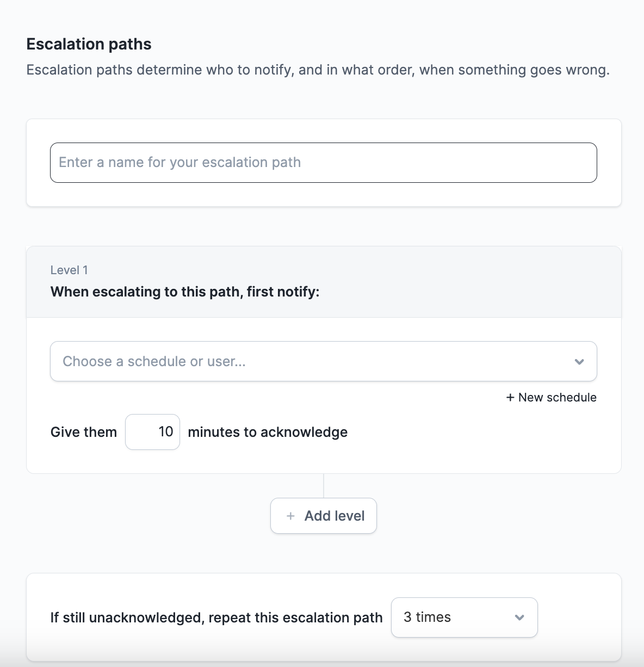Click the connector line above 'Add level'
Screen dimensions: 644x667
point(324,485)
